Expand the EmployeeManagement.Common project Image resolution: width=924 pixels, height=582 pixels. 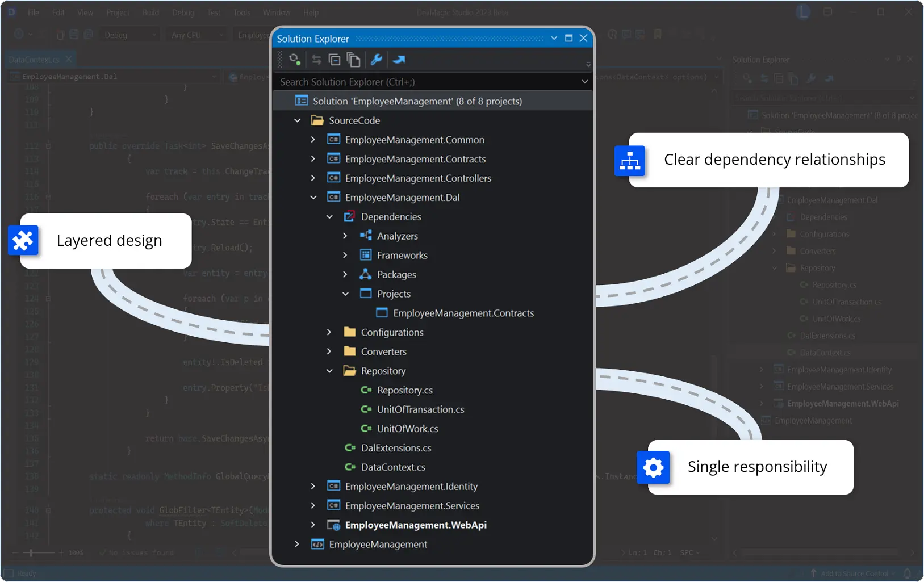313,139
